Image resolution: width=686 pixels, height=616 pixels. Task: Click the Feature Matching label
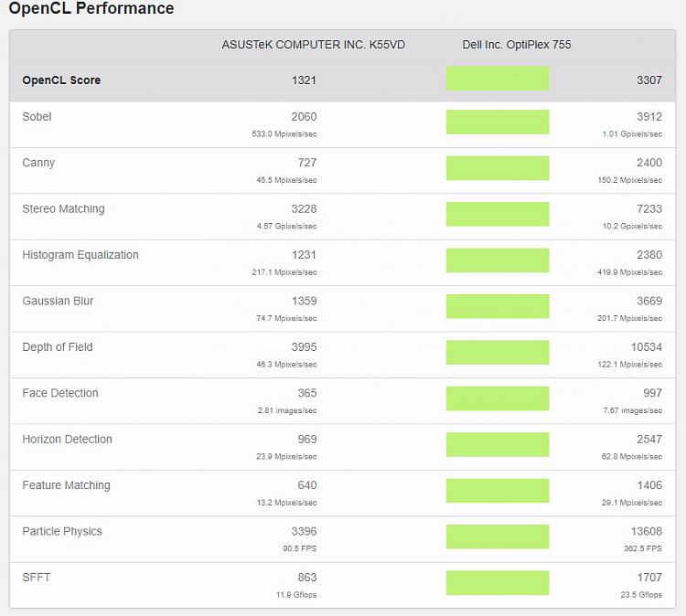point(66,485)
